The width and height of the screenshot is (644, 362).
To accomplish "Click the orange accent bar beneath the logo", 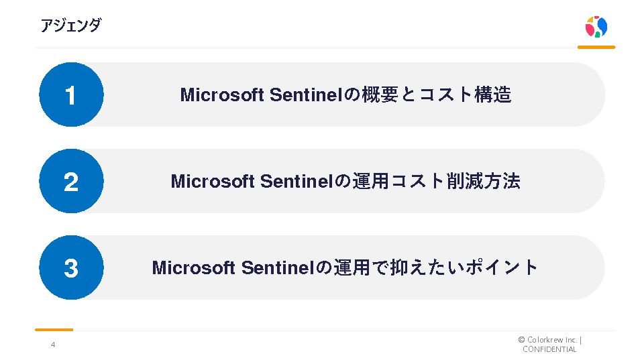I will tap(596, 48).
